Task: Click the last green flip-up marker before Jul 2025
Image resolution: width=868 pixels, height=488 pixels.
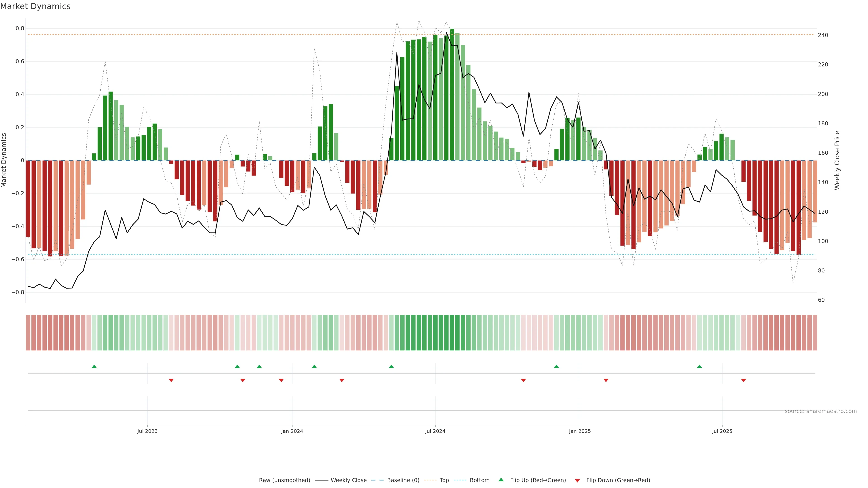Action: (x=699, y=366)
